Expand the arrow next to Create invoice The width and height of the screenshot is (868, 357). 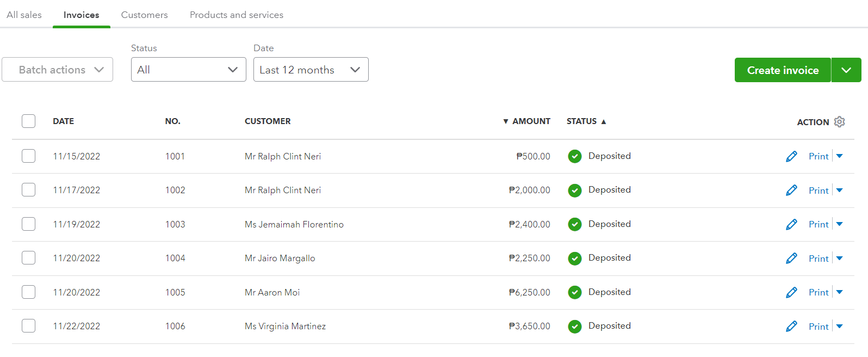coord(846,70)
